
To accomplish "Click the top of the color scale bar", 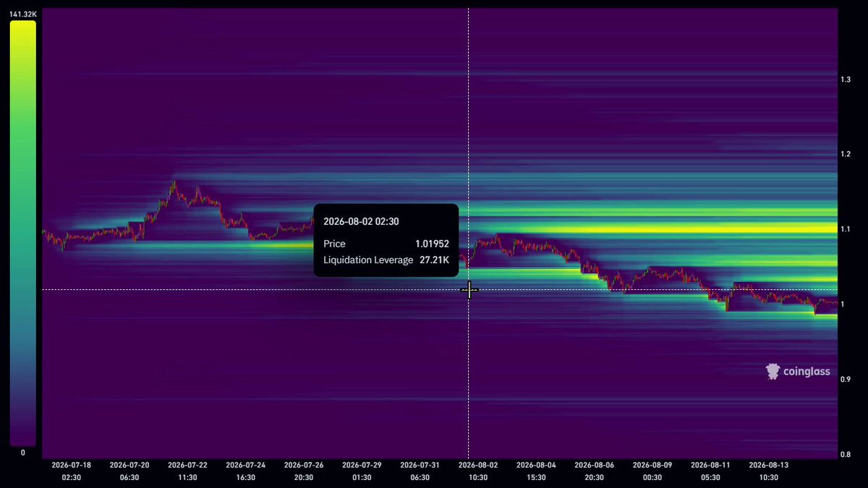I will point(22,23).
